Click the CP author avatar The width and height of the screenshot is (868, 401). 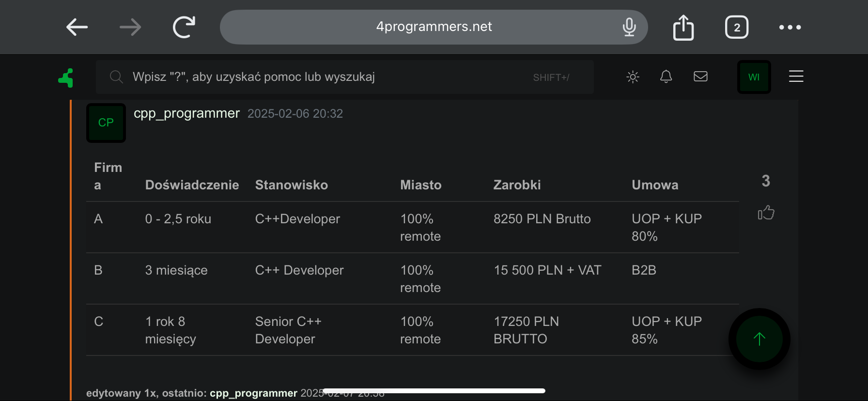106,123
